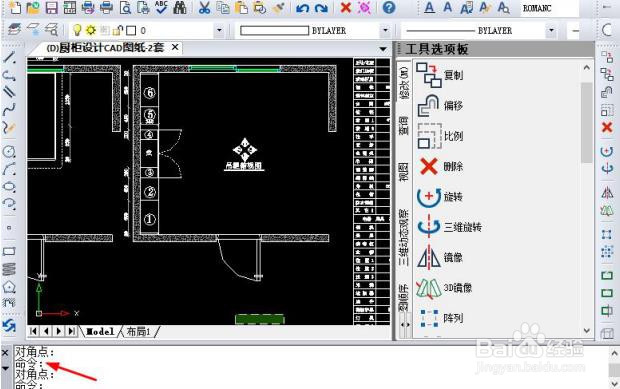Open the color BYLAYER dropdown
This screenshot has height=389, width=620.
pyautogui.click(x=385, y=30)
